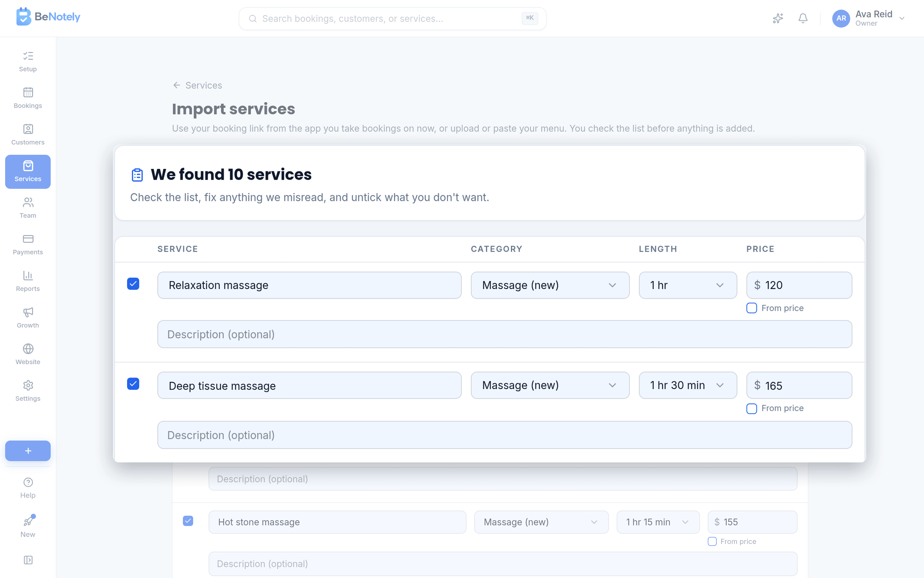Viewport: 924px width, 578px height.
Task: Open category dropdown for Deep tissue massage
Action: [x=550, y=385]
